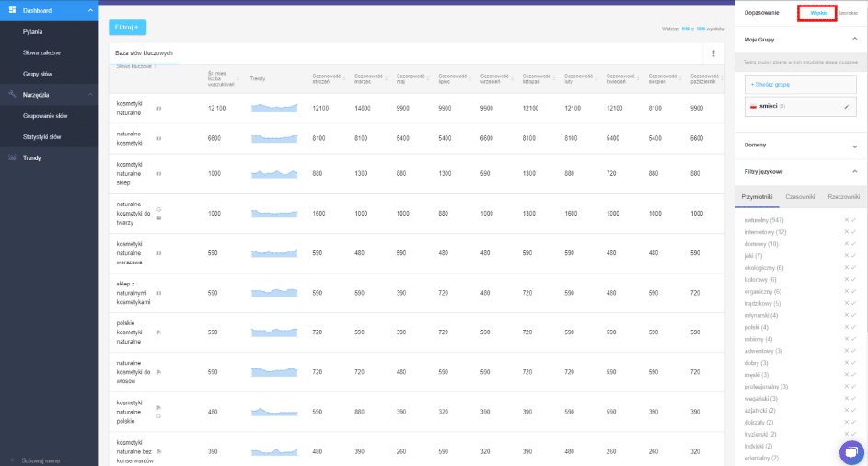The width and height of the screenshot is (868, 466).
Task: Click the Dashboard grid icon in sidebar
Action: (12, 11)
